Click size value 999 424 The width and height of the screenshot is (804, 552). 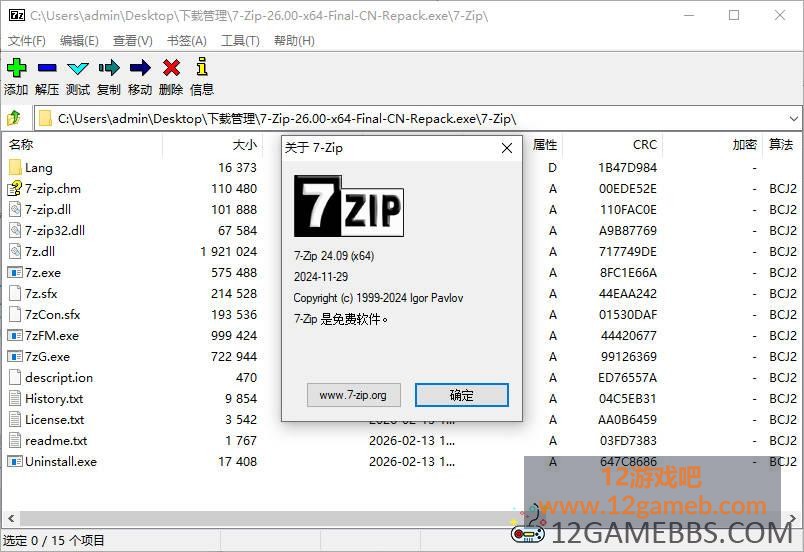coord(234,335)
